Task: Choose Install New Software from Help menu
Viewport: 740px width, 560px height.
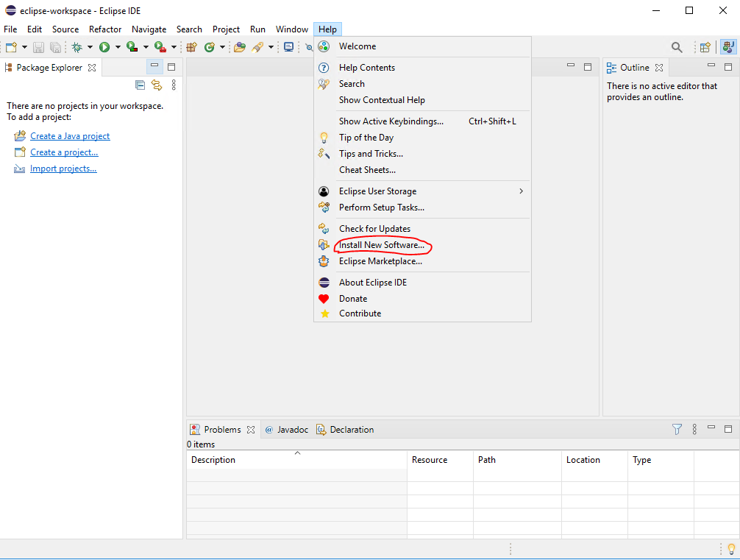Action: click(422, 245)
